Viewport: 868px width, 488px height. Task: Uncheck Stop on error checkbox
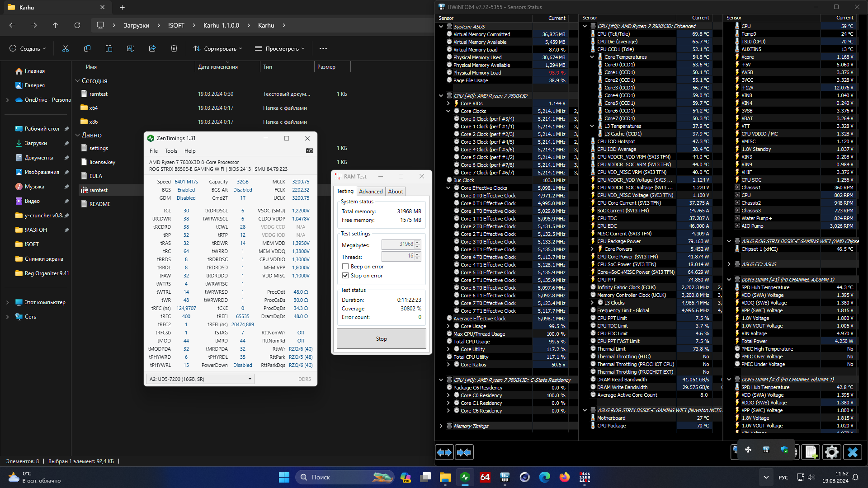point(345,276)
